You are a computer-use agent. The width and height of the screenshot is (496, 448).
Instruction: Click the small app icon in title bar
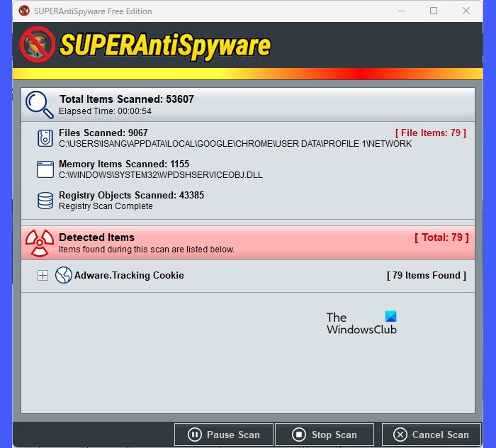(x=24, y=11)
